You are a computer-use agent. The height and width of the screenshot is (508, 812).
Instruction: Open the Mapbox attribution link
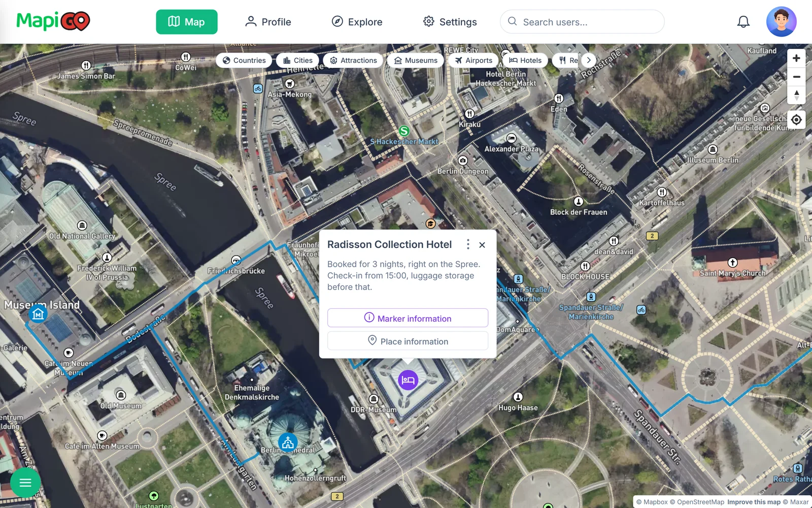652,502
